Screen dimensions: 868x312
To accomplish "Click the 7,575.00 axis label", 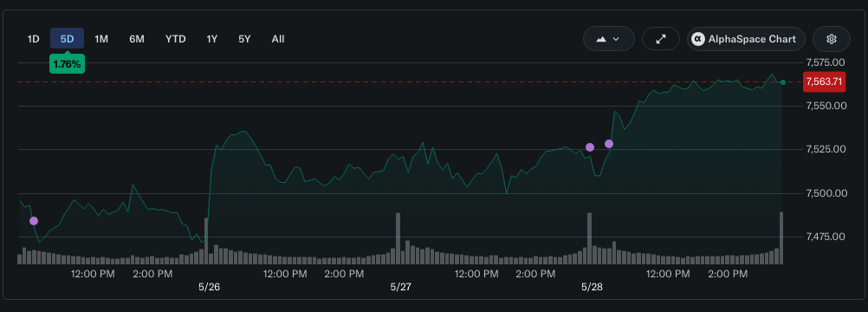I will (826, 62).
